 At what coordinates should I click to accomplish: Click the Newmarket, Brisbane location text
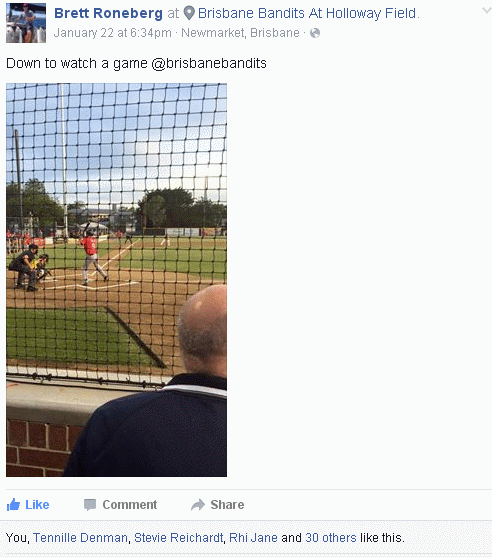(240, 33)
